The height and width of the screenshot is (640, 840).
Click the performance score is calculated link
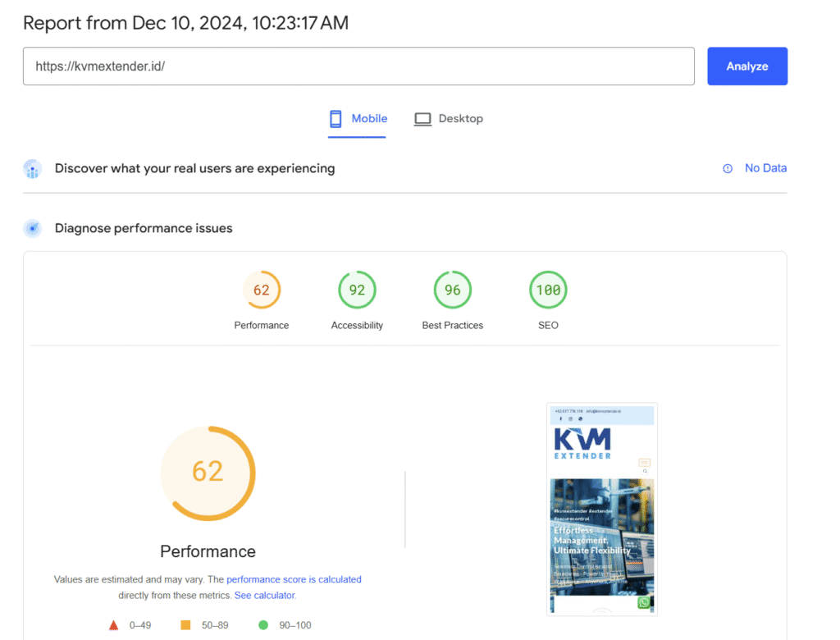tap(294, 579)
